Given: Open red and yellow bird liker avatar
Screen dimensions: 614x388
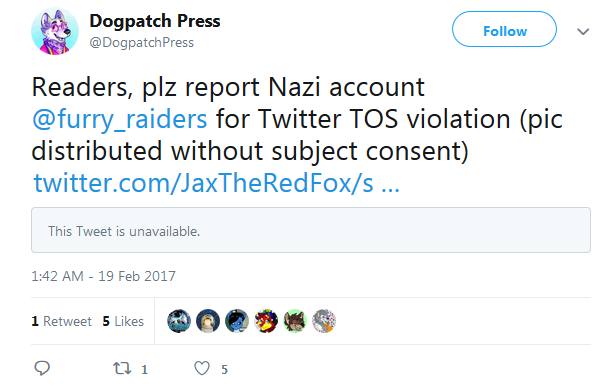Looking at the screenshot, I should [x=266, y=321].
